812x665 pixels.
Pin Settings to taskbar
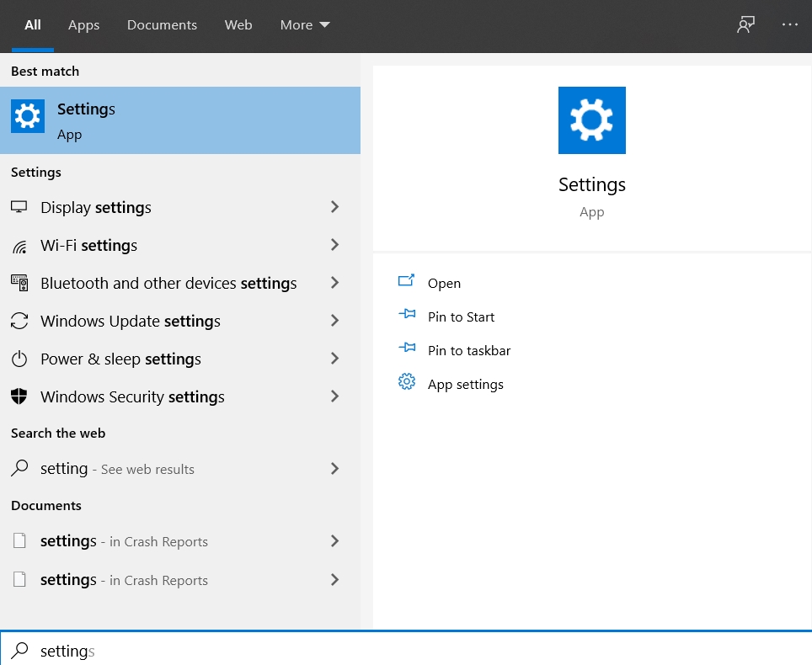(x=469, y=351)
